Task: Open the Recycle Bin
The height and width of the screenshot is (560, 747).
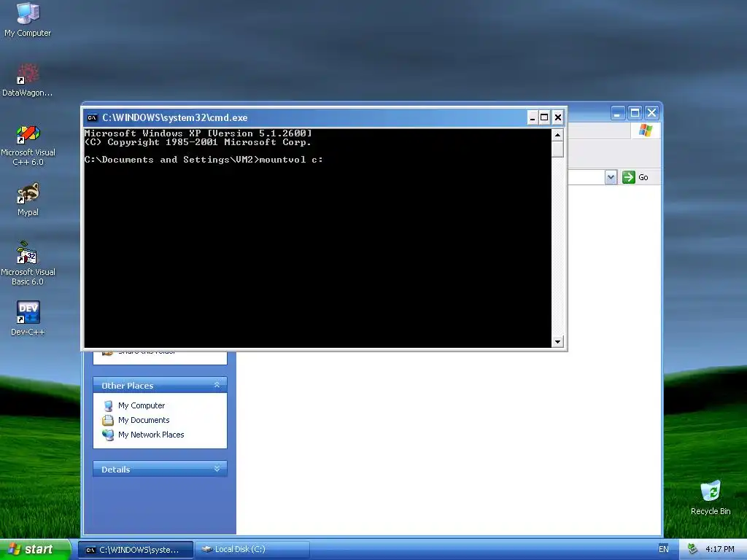Action: click(711, 498)
